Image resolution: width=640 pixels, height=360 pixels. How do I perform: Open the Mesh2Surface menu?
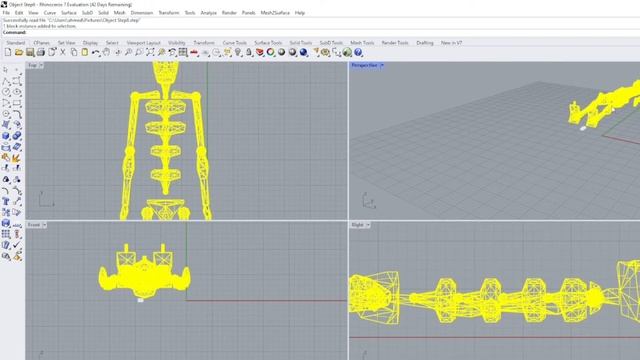(275, 13)
